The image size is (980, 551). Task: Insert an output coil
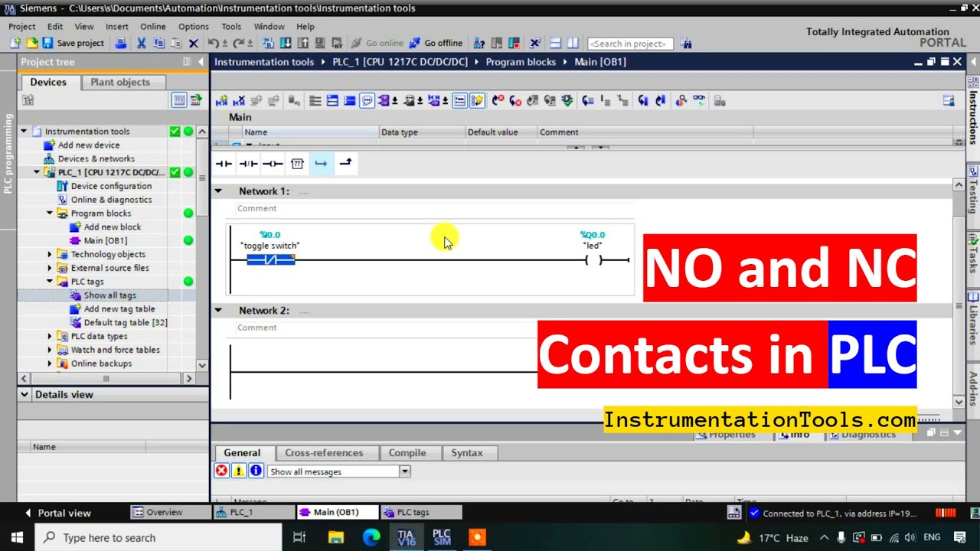click(273, 163)
